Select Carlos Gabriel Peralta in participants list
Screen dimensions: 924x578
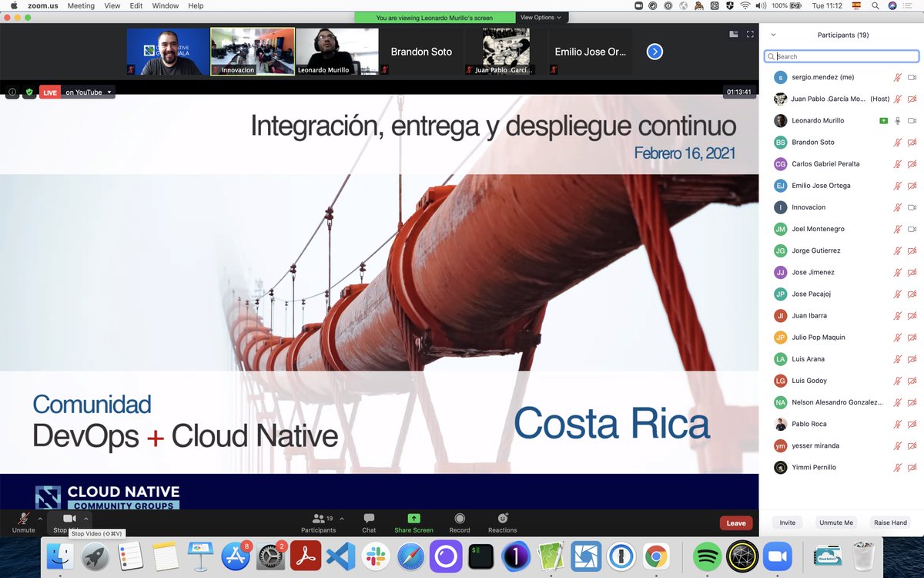point(842,164)
